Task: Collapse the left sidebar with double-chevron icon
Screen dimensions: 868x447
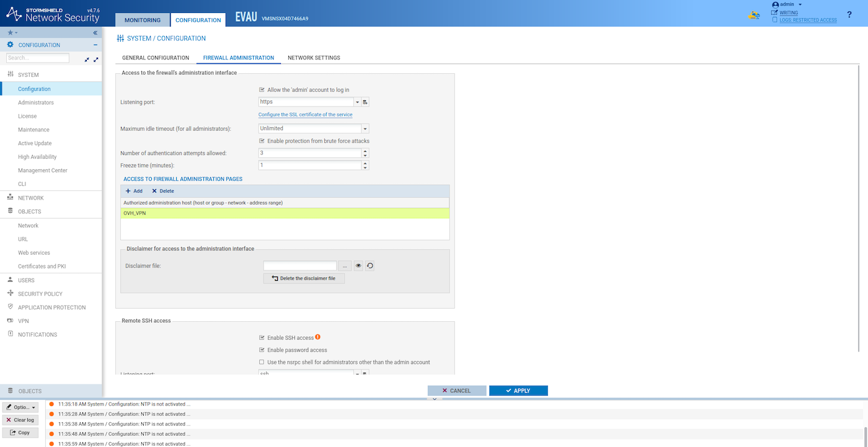Action: (95, 32)
